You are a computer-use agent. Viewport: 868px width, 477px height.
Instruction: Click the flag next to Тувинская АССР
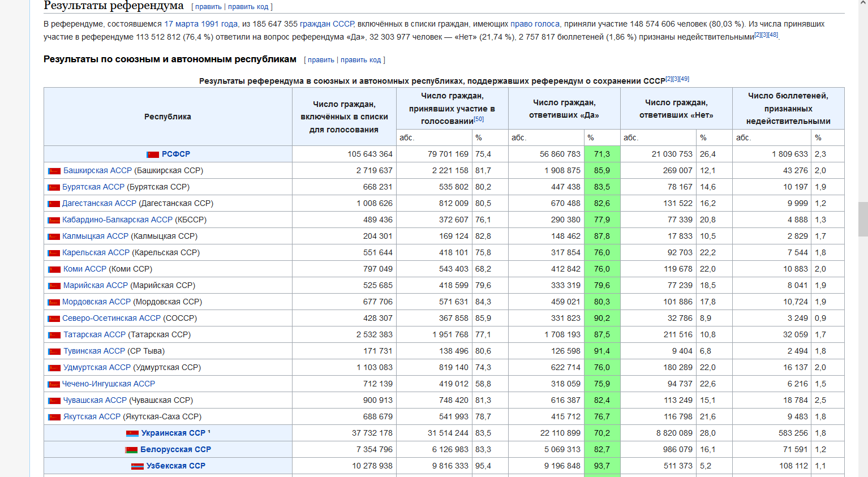pos(54,351)
